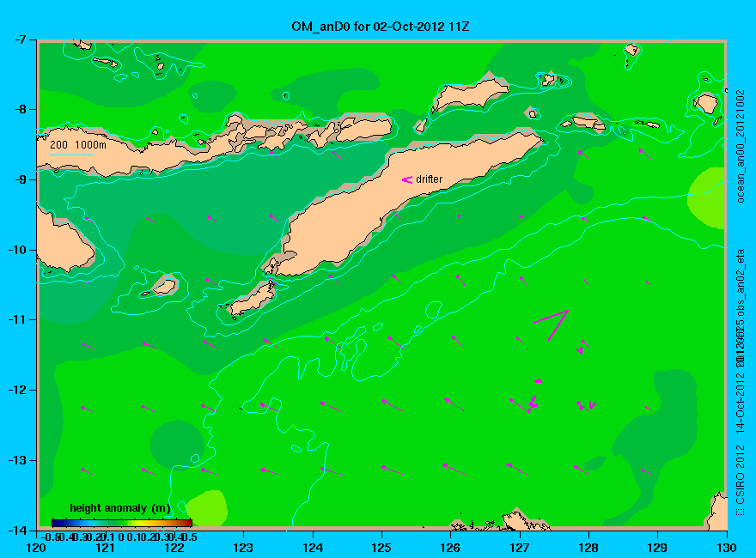Screen dimensions: 756x558
Task: Click the -10 latitude tick label
Action: 17,250
